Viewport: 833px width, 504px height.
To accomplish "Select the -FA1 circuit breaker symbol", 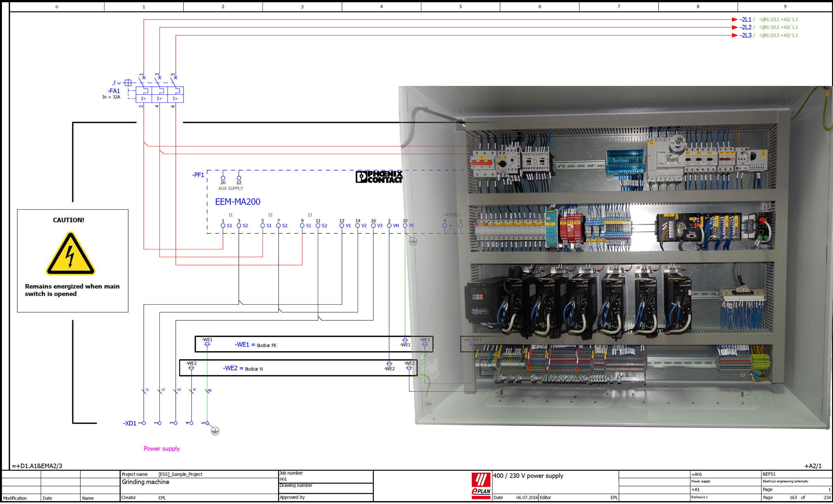I will tap(159, 94).
